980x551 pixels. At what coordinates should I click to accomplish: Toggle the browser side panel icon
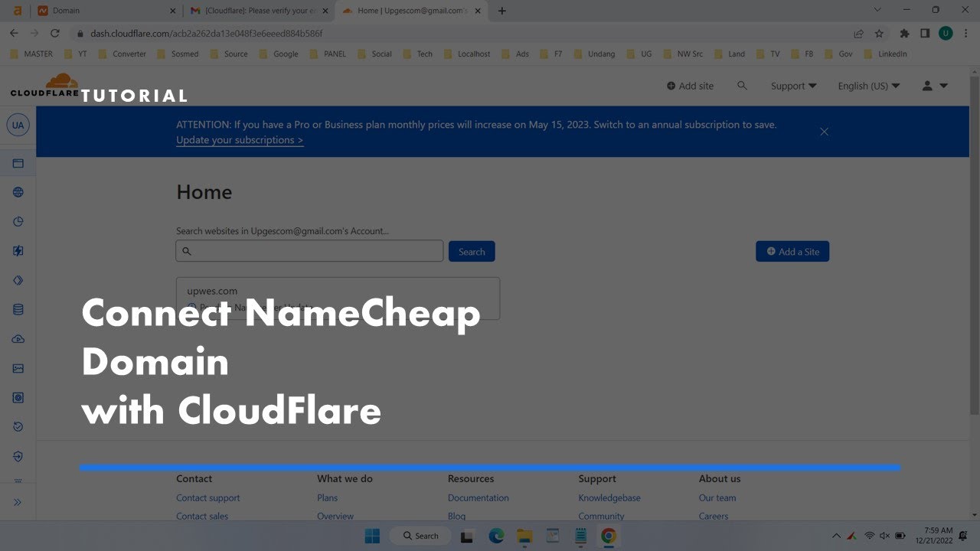pyautogui.click(x=925, y=34)
